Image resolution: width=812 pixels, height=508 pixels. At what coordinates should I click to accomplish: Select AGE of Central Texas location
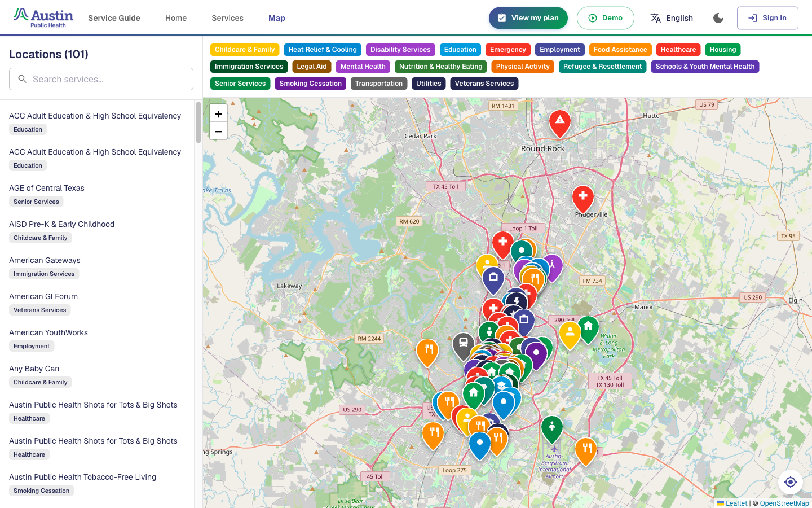point(97,194)
